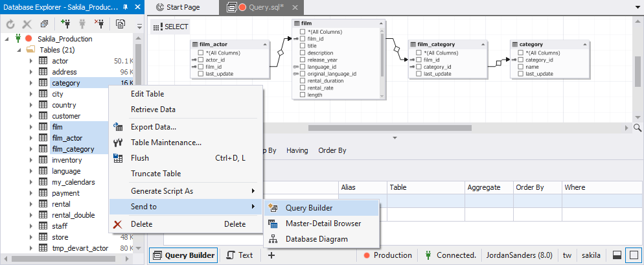Screen dimensions: 644x265
Task: Click the Query Builder submenu icon
Action: tap(273, 208)
